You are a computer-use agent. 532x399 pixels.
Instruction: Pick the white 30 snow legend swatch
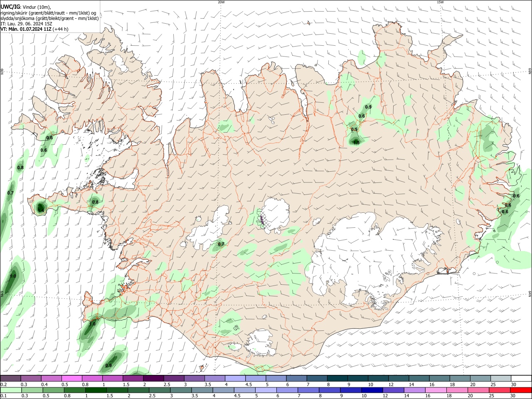click(521, 378)
